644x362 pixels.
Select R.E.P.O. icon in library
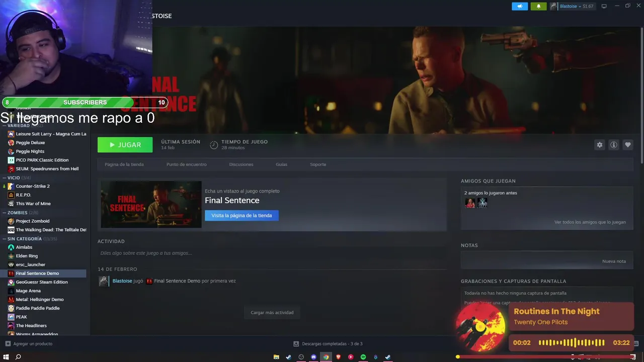click(11, 195)
